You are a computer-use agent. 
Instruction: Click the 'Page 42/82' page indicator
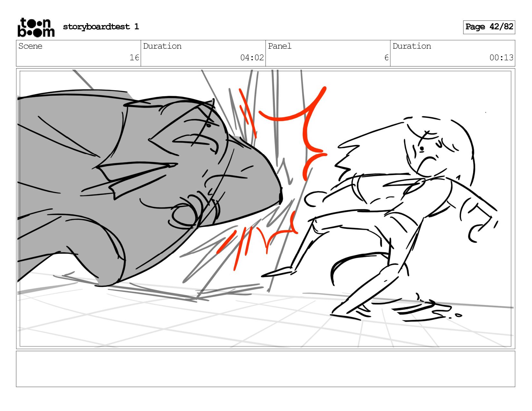(489, 27)
